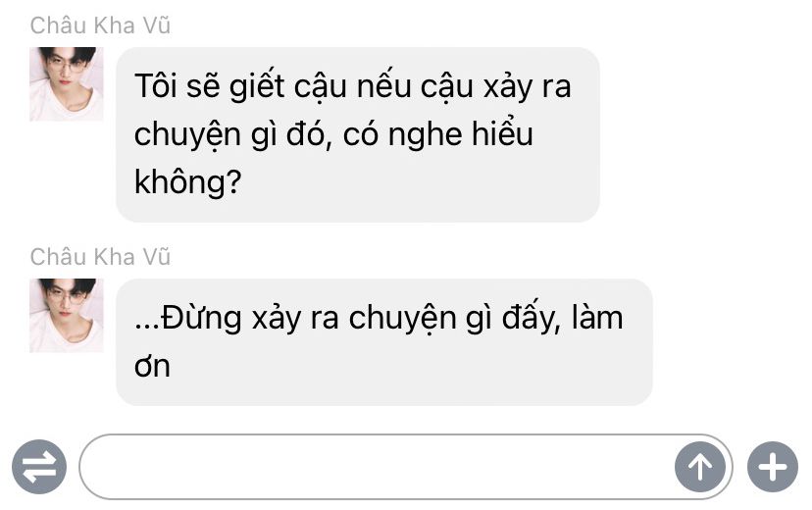Send the message with the up-arrow button
Image resolution: width=812 pixels, height=510 pixels.
click(699, 467)
